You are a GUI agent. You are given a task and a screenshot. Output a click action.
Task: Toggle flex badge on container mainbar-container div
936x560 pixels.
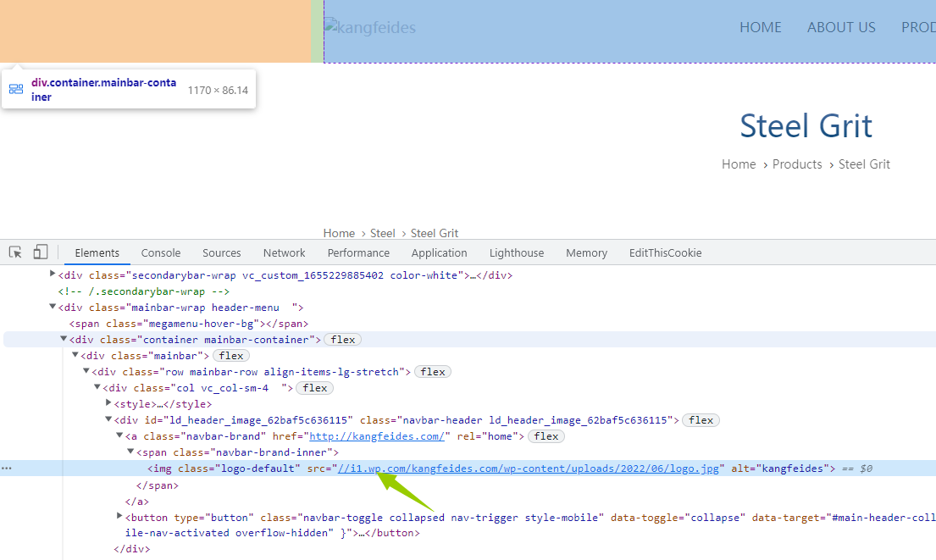pos(342,340)
